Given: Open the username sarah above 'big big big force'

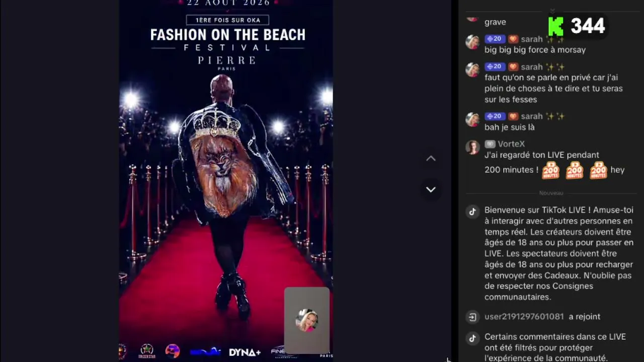Looking at the screenshot, I should 531,39.
